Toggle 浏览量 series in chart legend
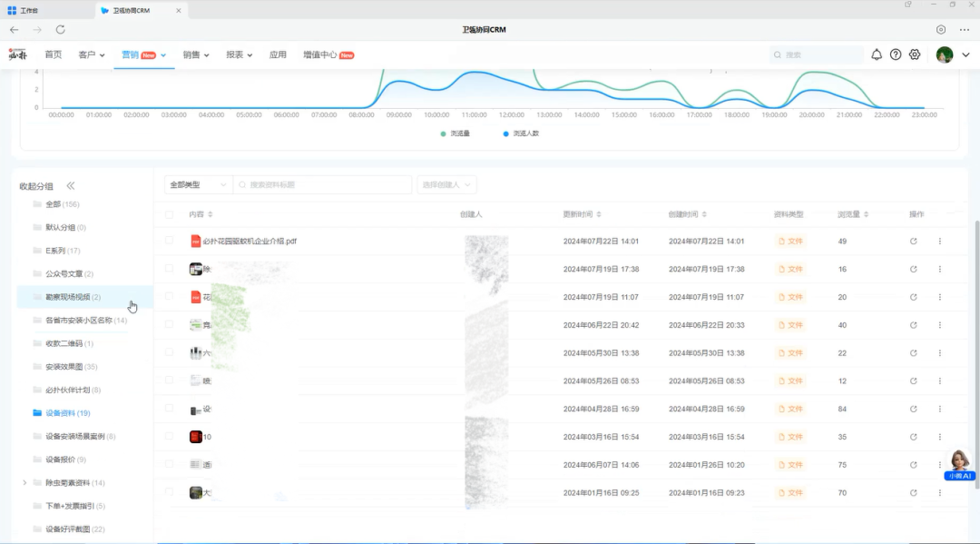This screenshot has height=544, width=980. (456, 134)
